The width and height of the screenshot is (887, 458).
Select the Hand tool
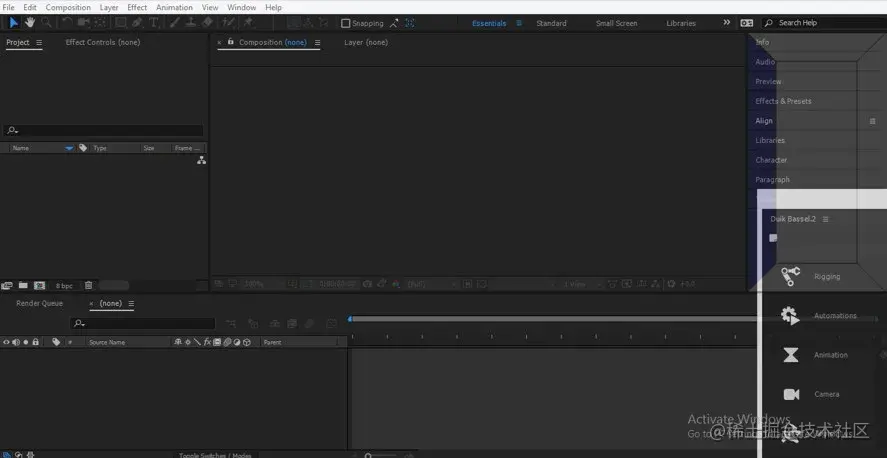coord(29,23)
